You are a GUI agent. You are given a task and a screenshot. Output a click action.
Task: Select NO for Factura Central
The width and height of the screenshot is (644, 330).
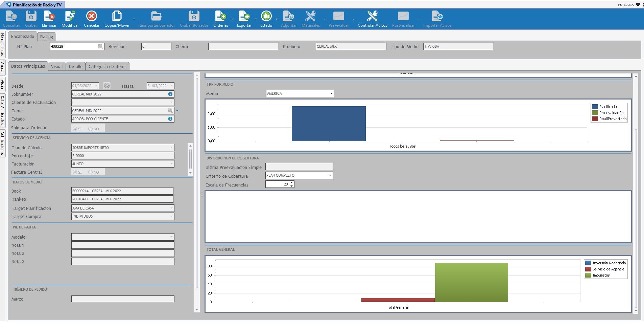pyautogui.click(x=90, y=172)
